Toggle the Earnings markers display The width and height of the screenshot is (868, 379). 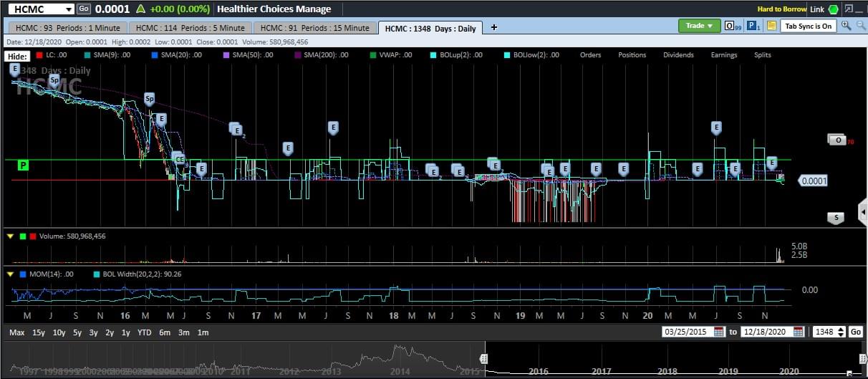(723, 55)
